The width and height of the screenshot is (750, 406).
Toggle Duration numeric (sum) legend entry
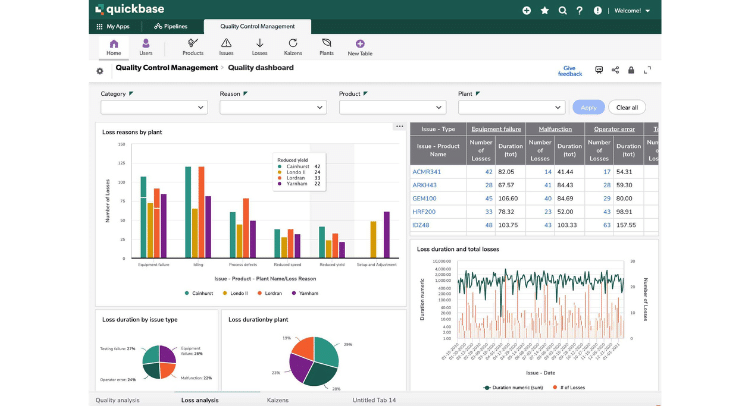(513, 387)
